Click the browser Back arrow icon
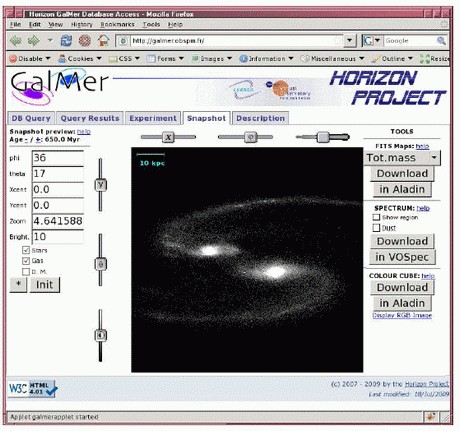The height and width of the screenshot is (431, 460). click(x=16, y=41)
